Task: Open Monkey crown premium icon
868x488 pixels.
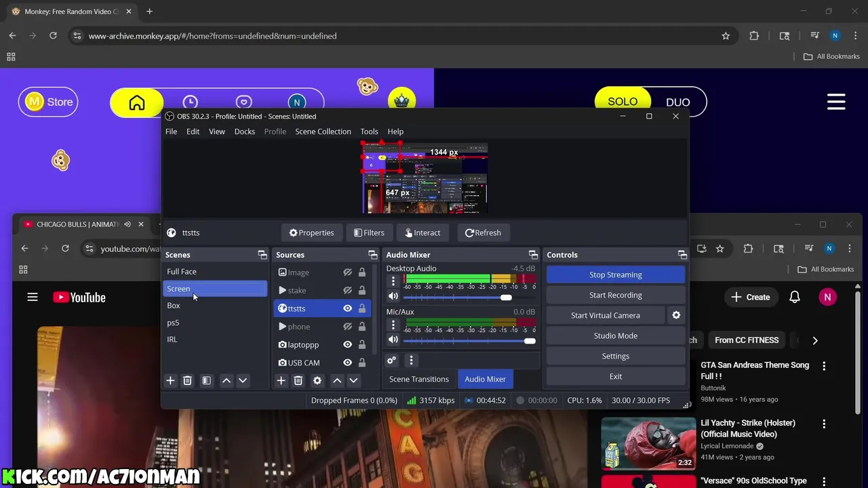Action: (402, 102)
